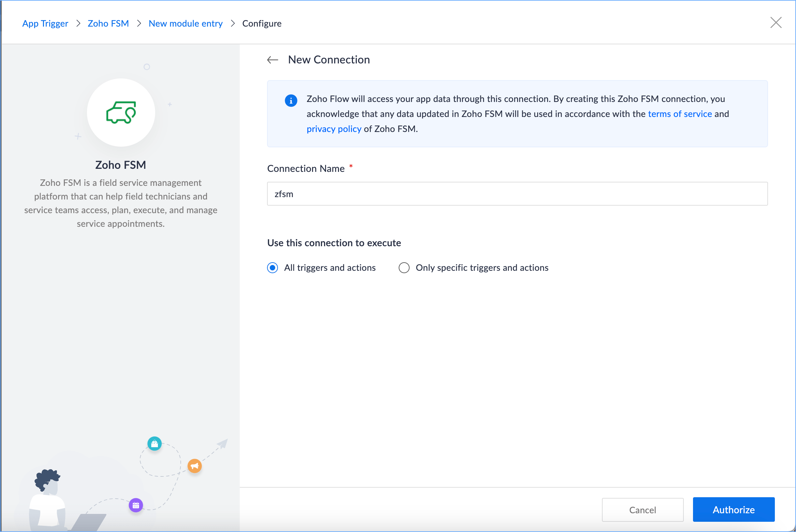Click the Configure breadcrumb item

pos(262,24)
